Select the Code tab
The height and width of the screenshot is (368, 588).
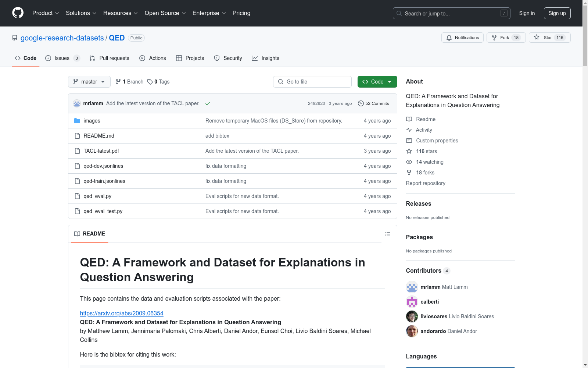[x=26, y=58]
